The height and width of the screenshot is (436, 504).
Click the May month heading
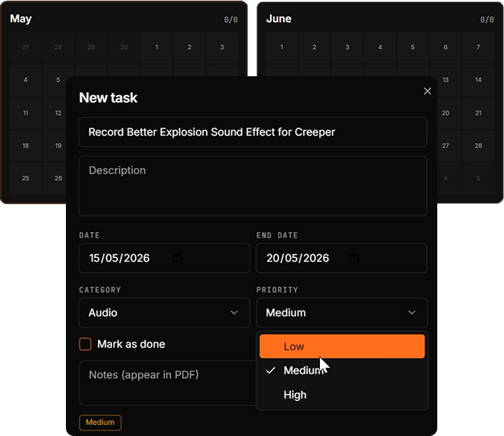pos(21,19)
